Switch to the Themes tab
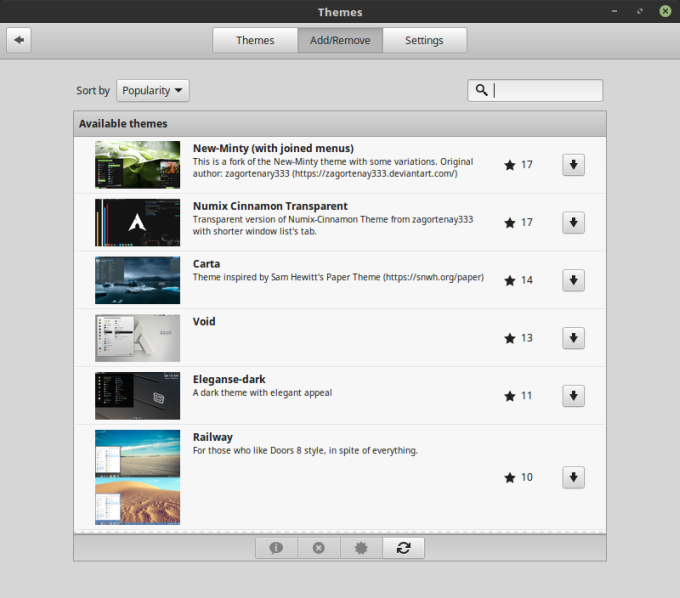680x598 pixels. (255, 41)
